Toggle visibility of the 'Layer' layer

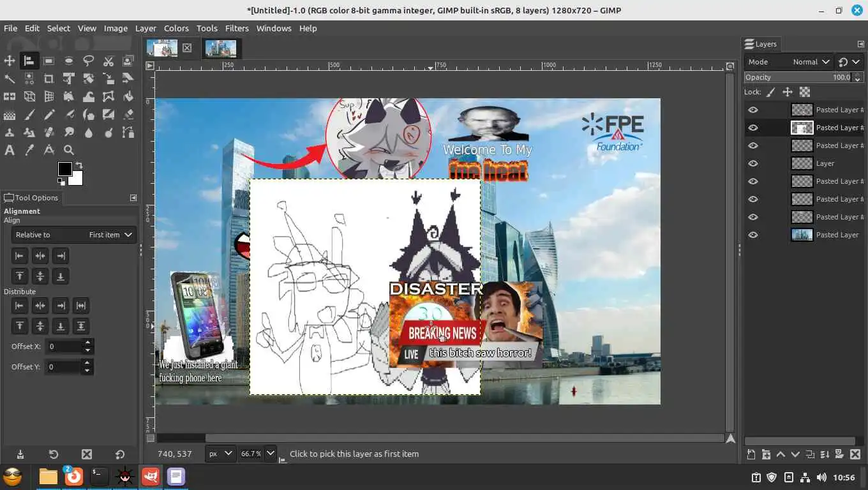point(753,163)
